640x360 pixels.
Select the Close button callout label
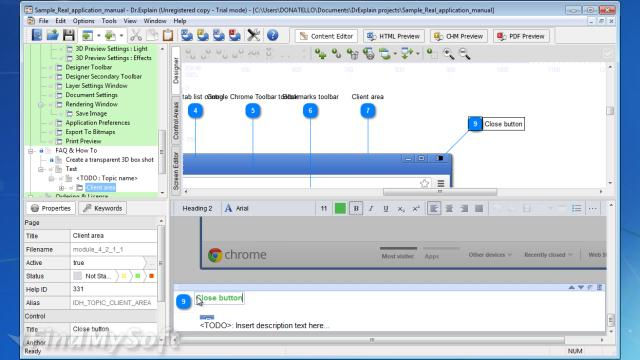point(503,124)
